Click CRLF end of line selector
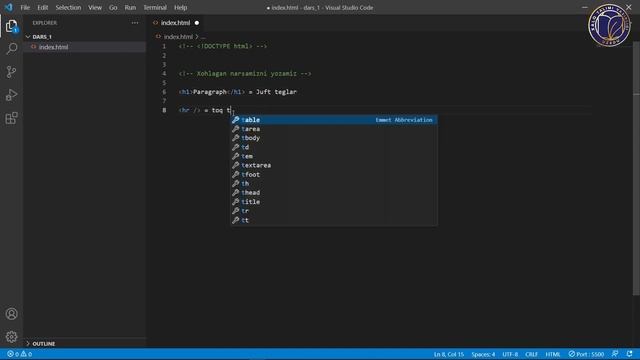Viewport: 640px width, 360px height. click(531, 354)
